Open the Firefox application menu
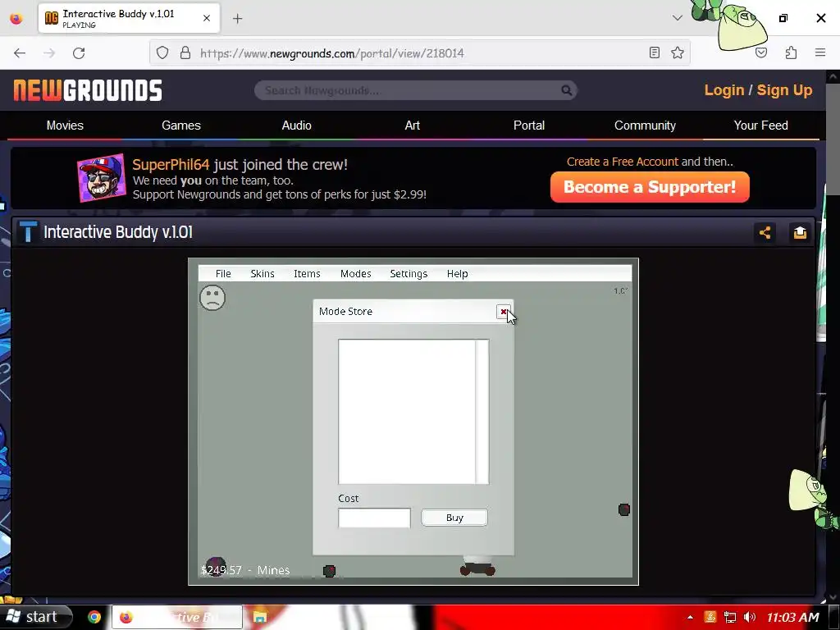This screenshot has height=630, width=840. 820,52
